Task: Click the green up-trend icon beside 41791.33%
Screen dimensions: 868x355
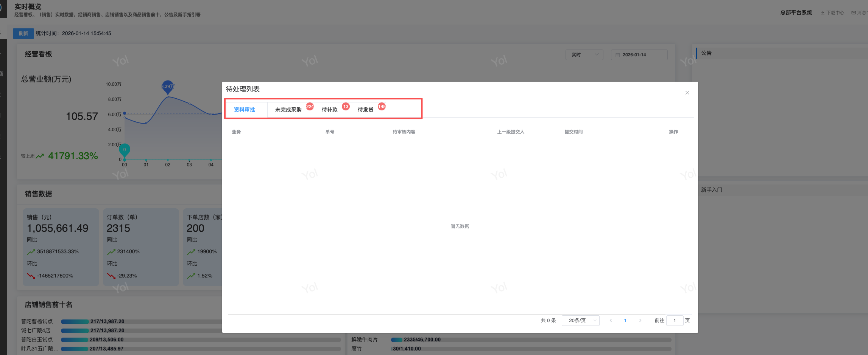Action: coord(40,156)
